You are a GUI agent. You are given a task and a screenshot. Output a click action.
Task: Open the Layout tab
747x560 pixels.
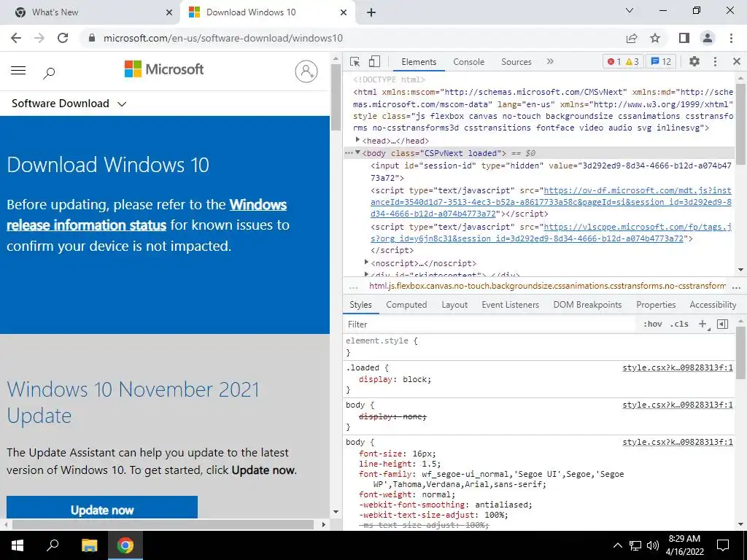point(454,305)
